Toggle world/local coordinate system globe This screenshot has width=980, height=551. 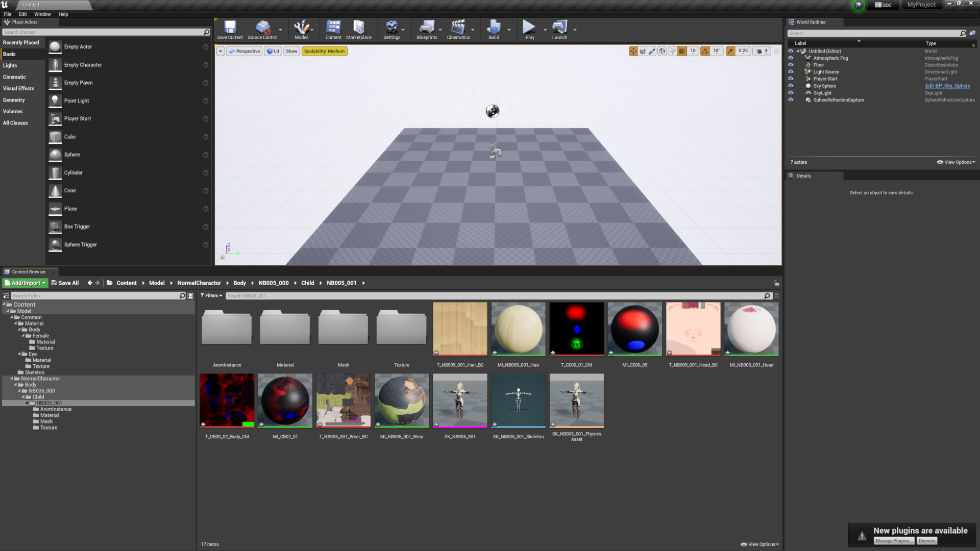click(x=662, y=51)
